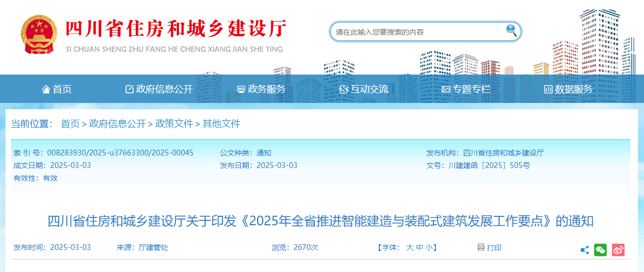Click the document number 川建建函〔2025〕505号
The width and height of the screenshot is (644, 272).
click(x=489, y=165)
